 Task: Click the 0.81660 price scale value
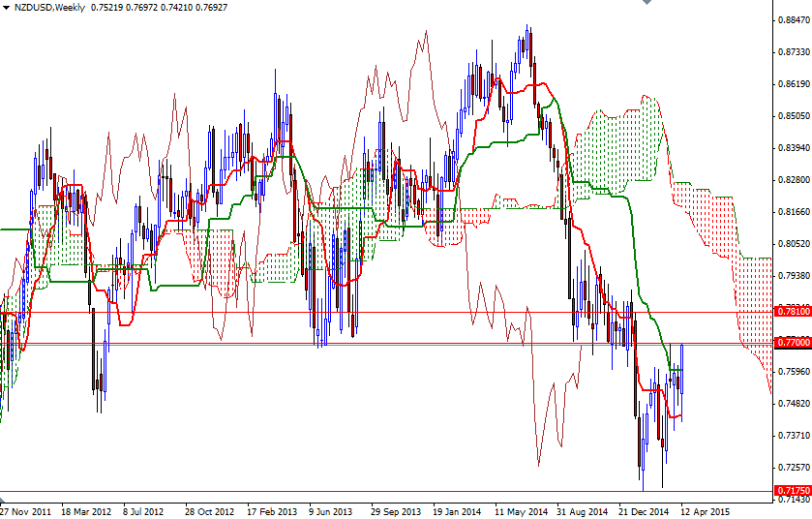[794, 212]
